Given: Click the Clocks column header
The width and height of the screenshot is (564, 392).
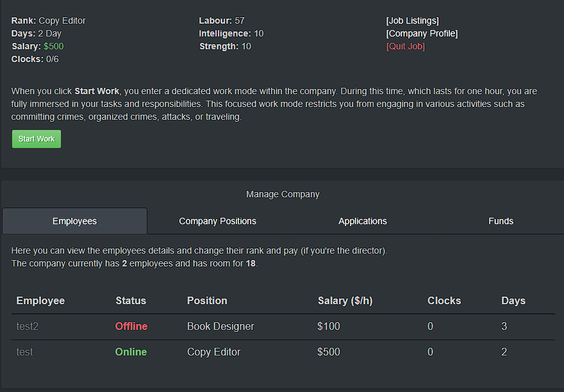Looking at the screenshot, I should click(444, 300).
